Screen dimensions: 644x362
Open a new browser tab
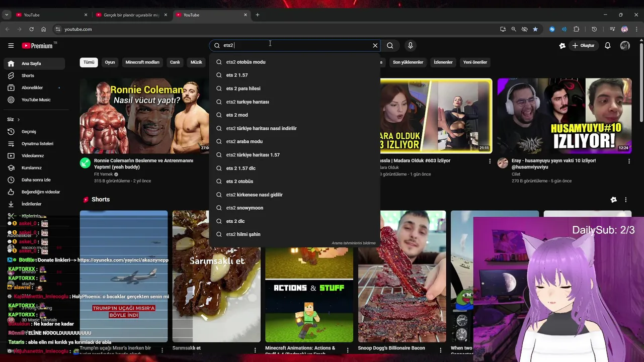click(258, 15)
